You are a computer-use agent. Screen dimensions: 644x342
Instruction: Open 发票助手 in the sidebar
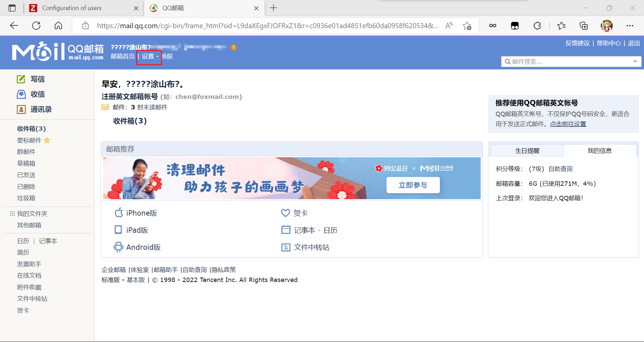point(29,264)
